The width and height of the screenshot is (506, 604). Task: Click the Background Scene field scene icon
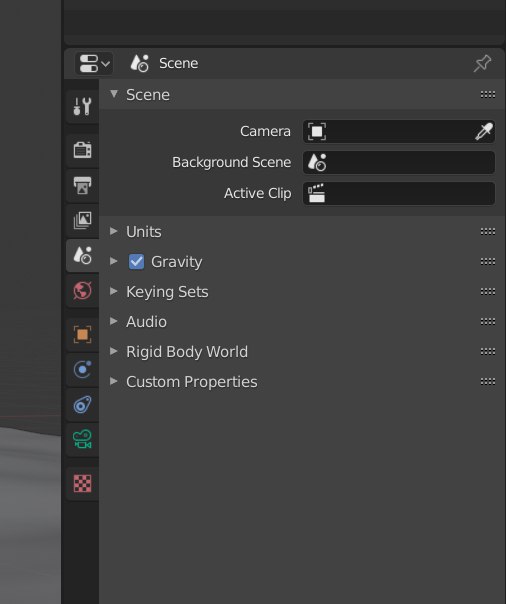[x=317, y=162]
